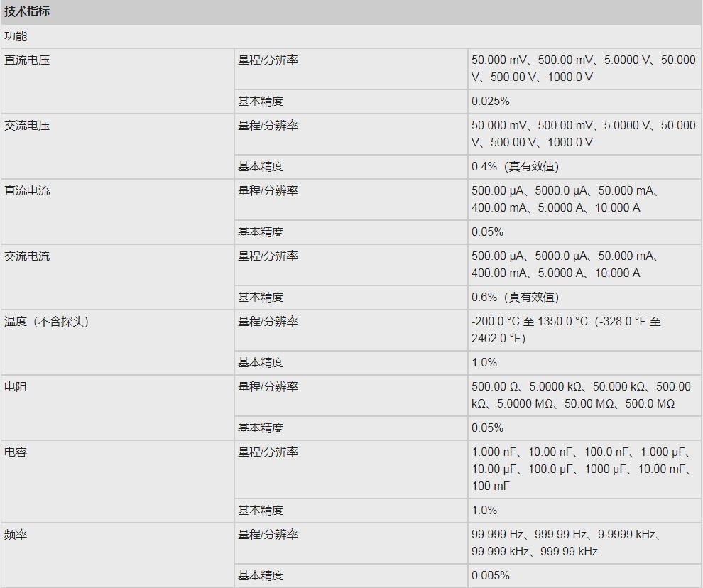
Task: Click the 0.025% accuracy value
Action: pos(491,102)
